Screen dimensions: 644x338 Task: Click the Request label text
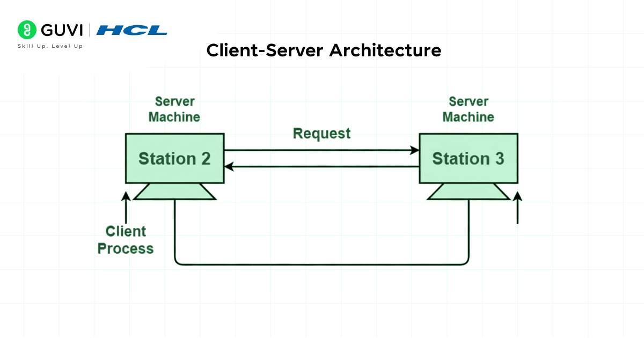(x=321, y=133)
